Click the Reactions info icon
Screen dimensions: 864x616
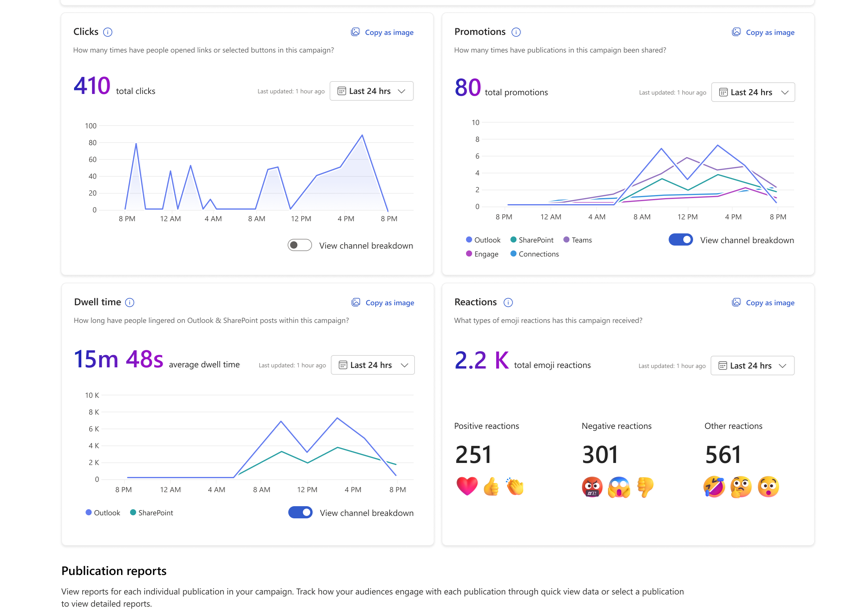pos(508,302)
